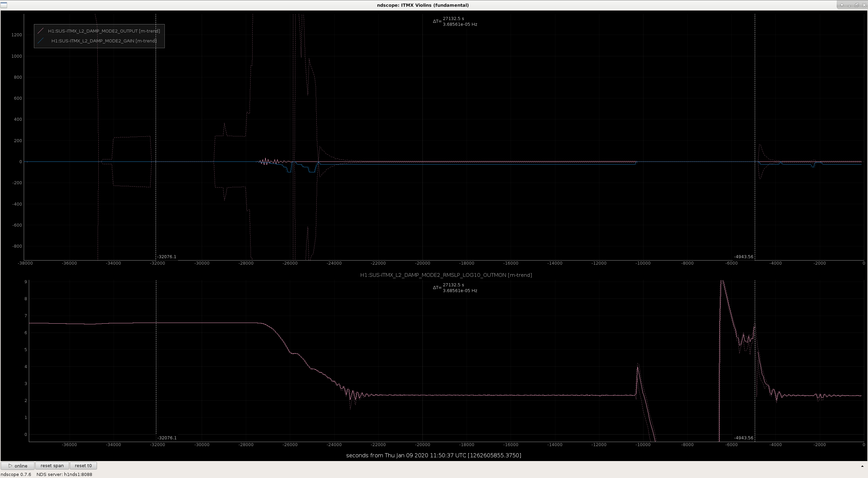Restore the ndscope window size
Image resolution: width=868 pixels, height=478 pixels.
856,5
